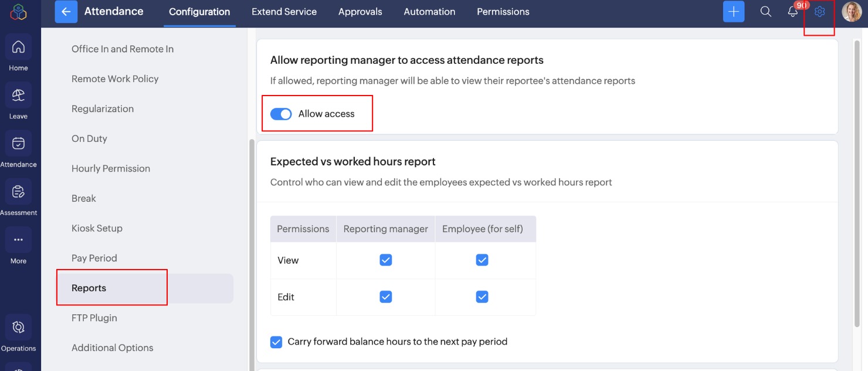The height and width of the screenshot is (371, 868).
Task: Open the Automation tab
Action: [429, 12]
